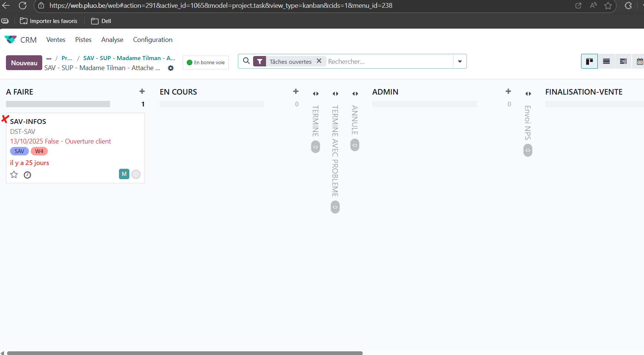Click the Nouveau button
Screen dimensions: 644x355
pyautogui.click(x=24, y=63)
